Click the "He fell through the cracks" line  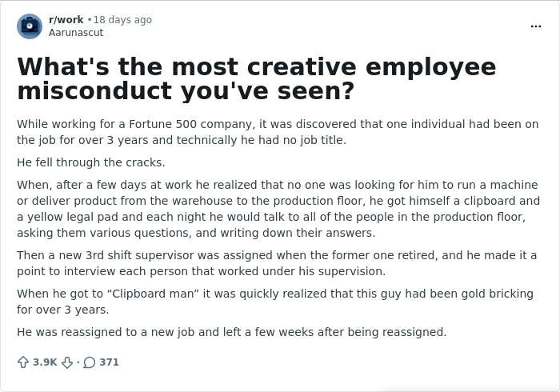(x=91, y=162)
